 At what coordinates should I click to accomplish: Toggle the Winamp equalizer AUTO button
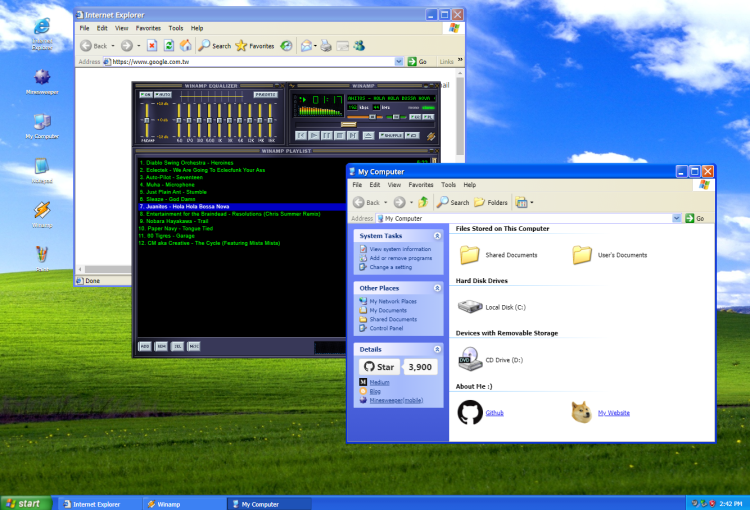(x=163, y=95)
